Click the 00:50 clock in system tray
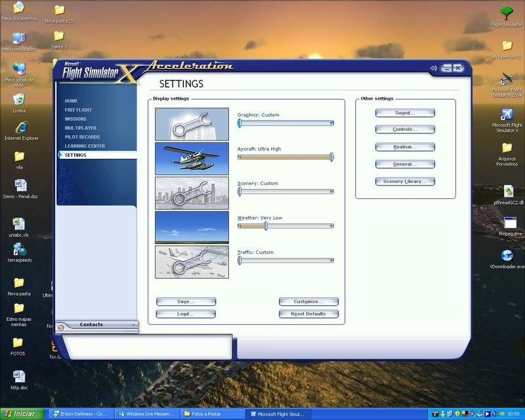This screenshot has width=525, height=420. [x=514, y=414]
